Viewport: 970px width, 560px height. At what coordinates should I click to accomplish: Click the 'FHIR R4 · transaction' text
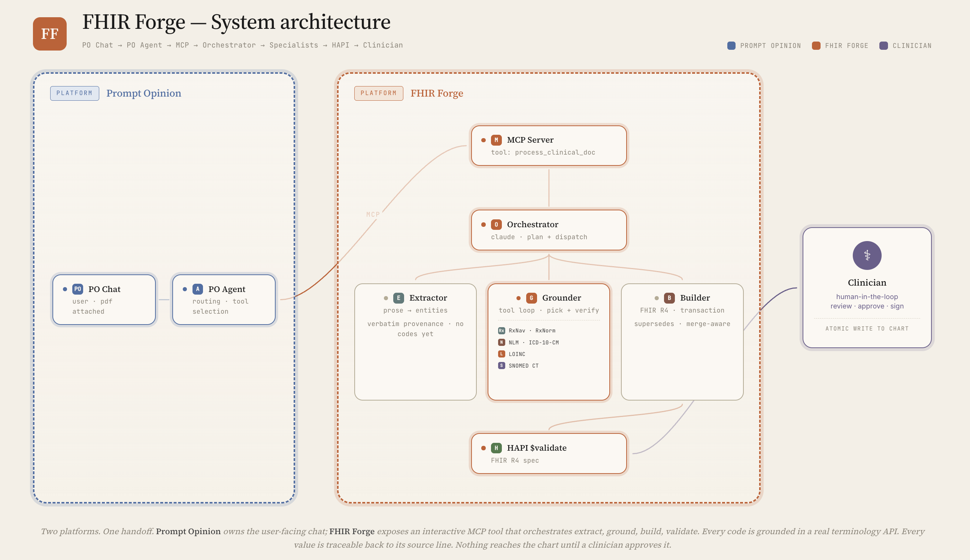[x=682, y=311]
